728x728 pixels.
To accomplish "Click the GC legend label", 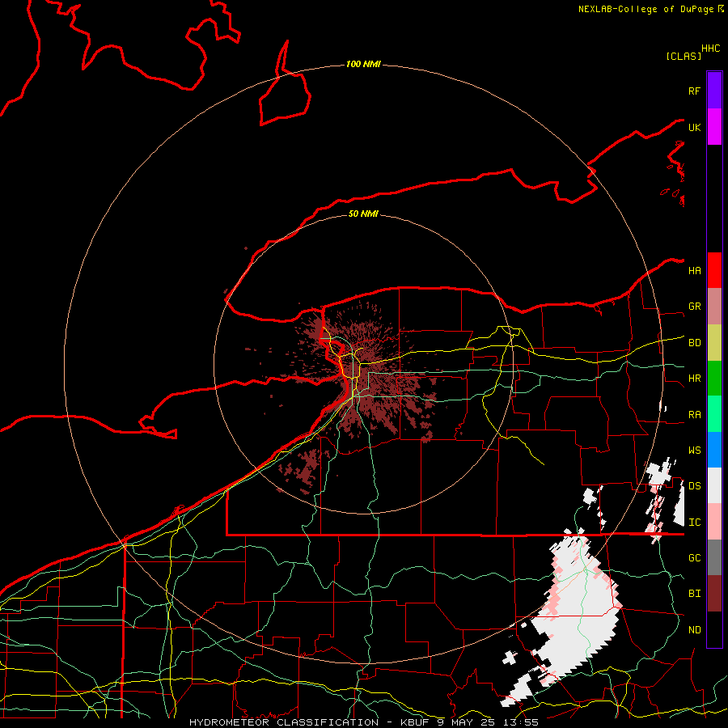I will 694,558.
